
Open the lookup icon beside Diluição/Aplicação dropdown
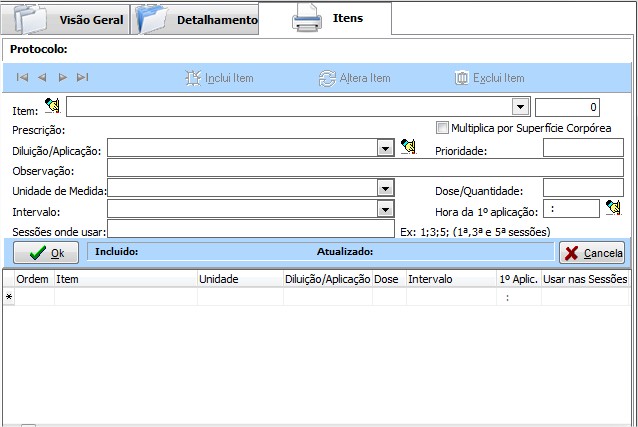[408, 147]
